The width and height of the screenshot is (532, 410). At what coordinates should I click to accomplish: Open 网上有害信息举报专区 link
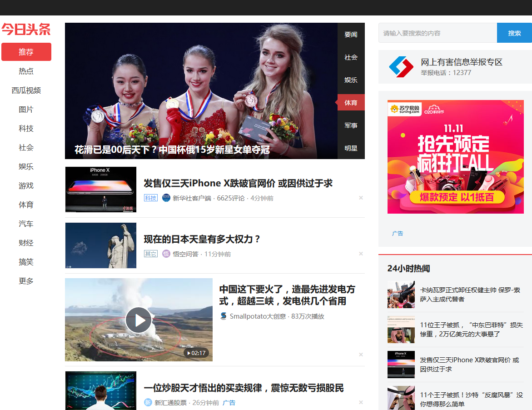pyautogui.click(x=462, y=62)
